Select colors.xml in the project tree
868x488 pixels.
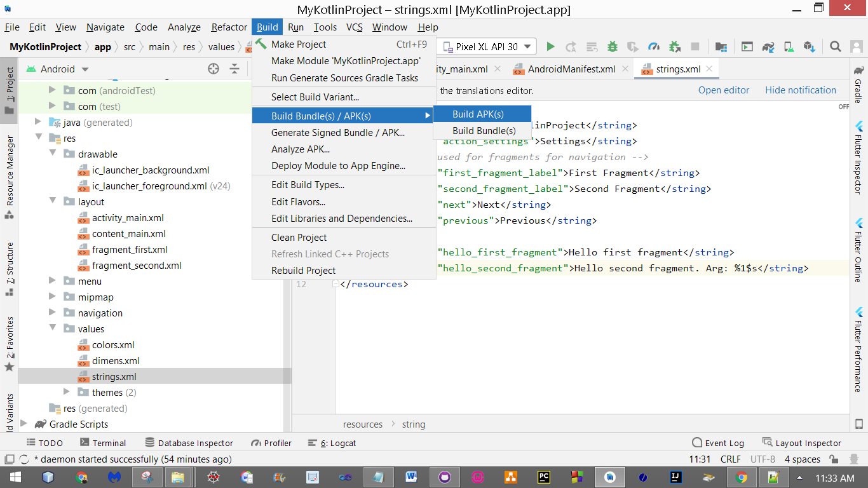coord(113,345)
